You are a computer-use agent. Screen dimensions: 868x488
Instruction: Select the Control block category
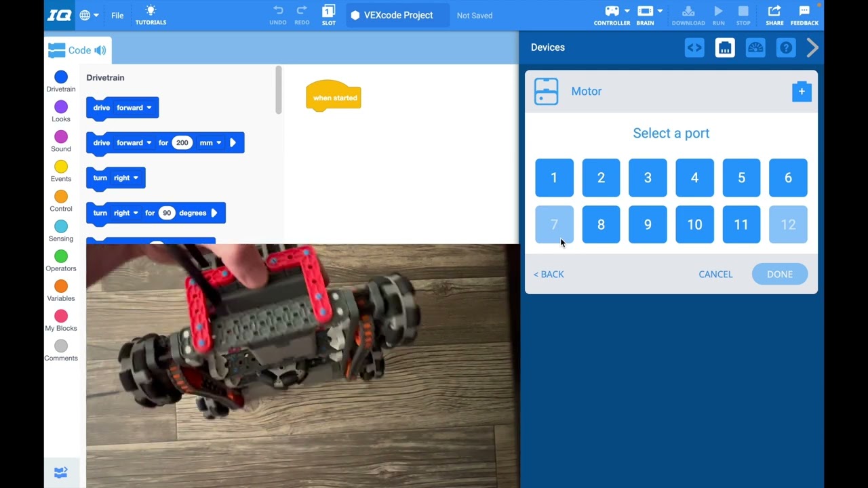[x=61, y=201]
